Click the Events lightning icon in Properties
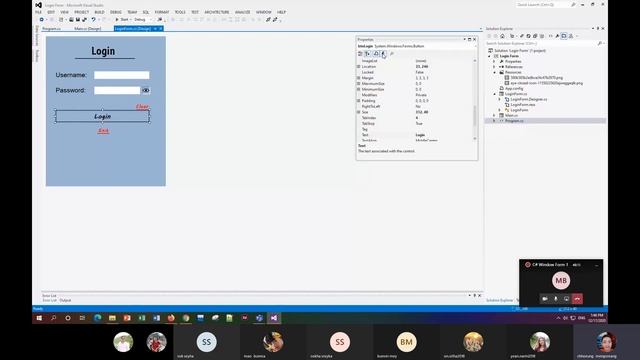 [384, 54]
